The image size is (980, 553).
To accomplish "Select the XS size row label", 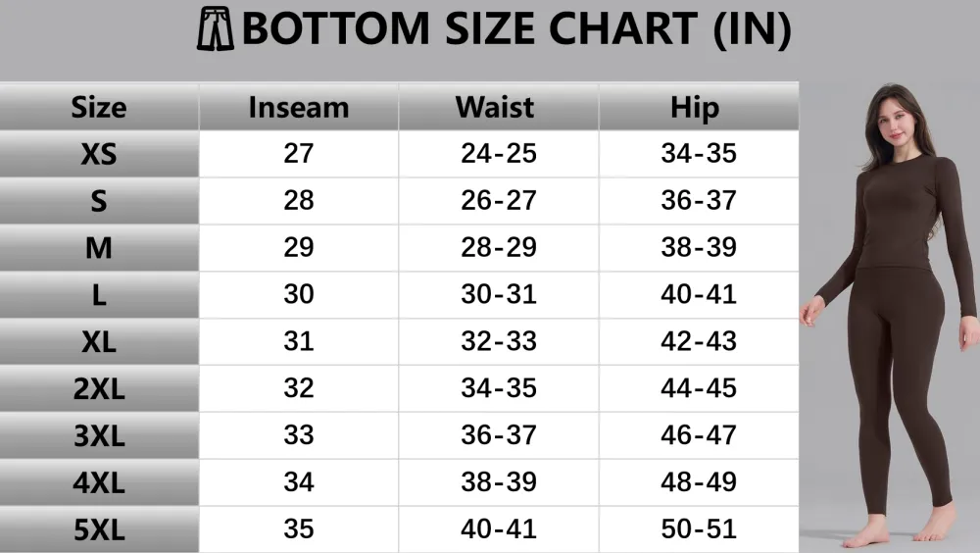I will [x=99, y=154].
